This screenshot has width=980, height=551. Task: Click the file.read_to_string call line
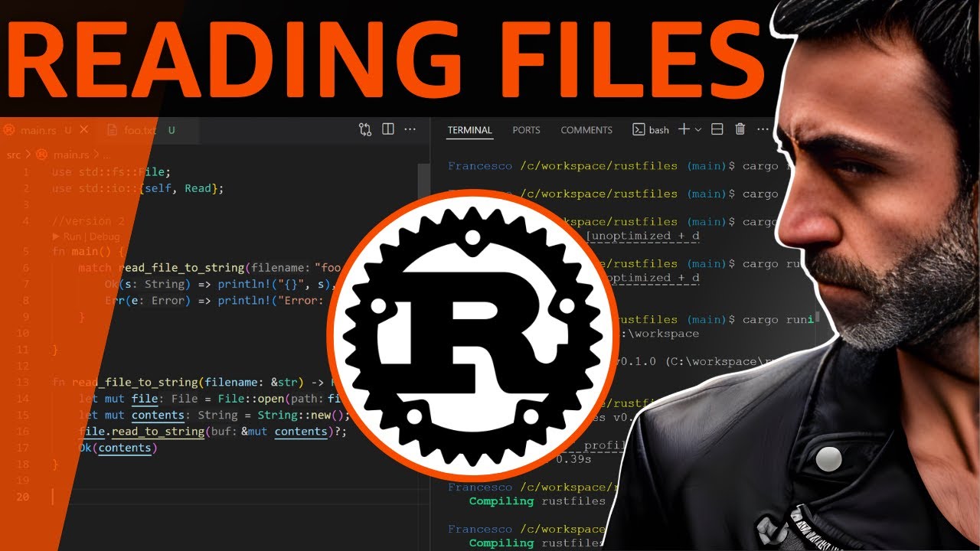[x=213, y=432]
